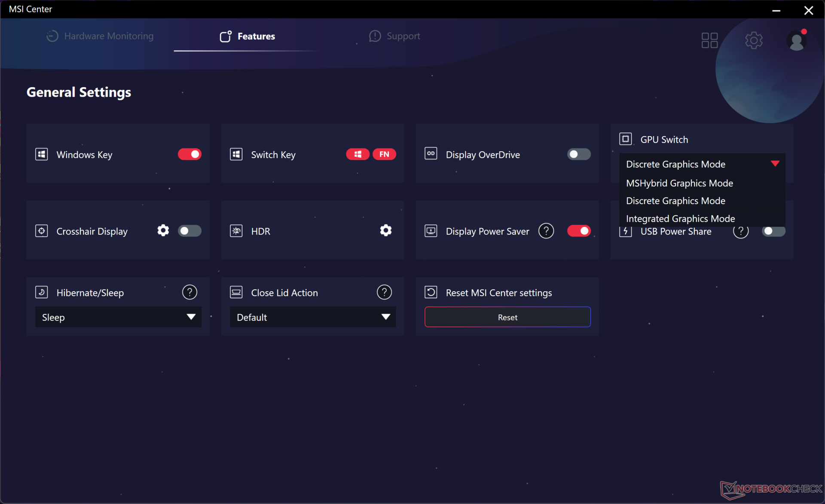Open Crosshair Display gear settings
This screenshot has height=504, width=825.
coord(163,231)
